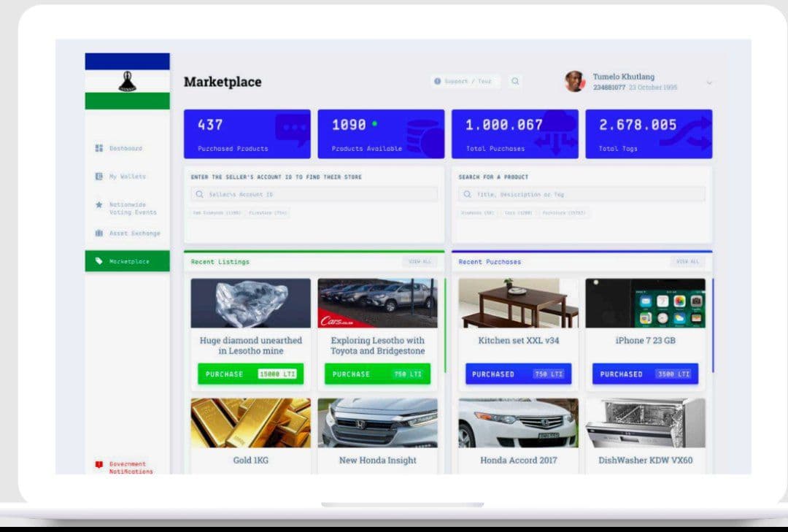Expand the profile menu chevron
This screenshot has width=788, height=532.
click(x=708, y=82)
